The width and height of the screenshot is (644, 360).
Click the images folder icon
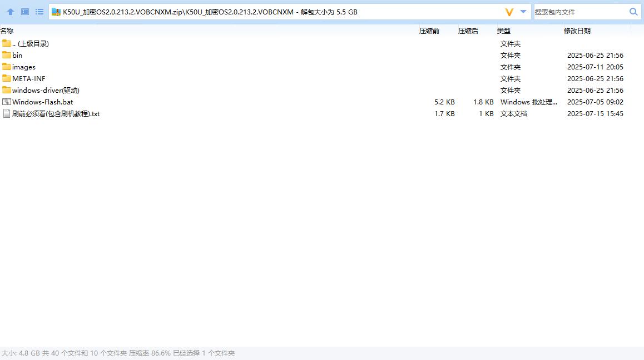pyautogui.click(x=7, y=67)
